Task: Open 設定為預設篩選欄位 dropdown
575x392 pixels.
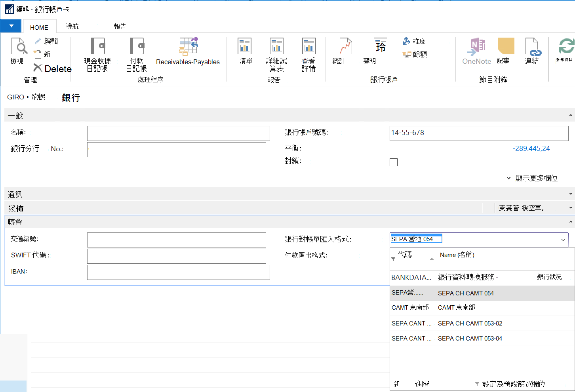Action: [x=510, y=384]
